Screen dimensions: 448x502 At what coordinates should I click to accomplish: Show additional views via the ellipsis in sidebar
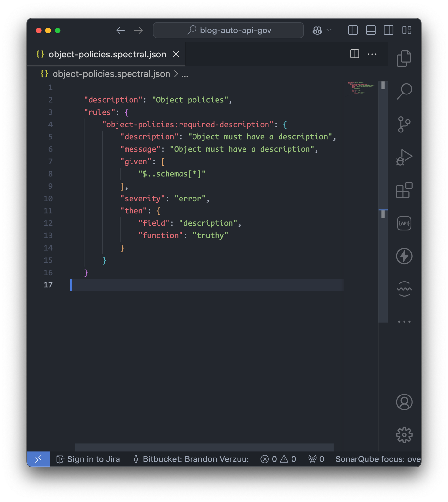[x=404, y=322]
